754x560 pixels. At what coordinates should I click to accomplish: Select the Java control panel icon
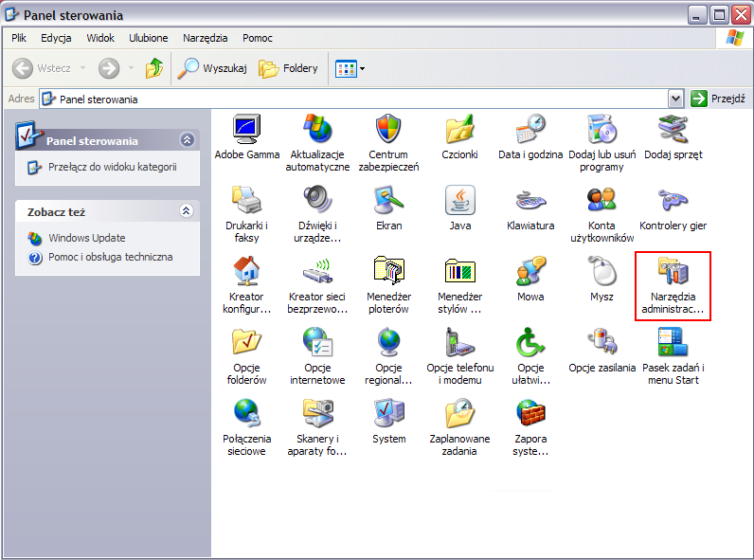(459, 200)
